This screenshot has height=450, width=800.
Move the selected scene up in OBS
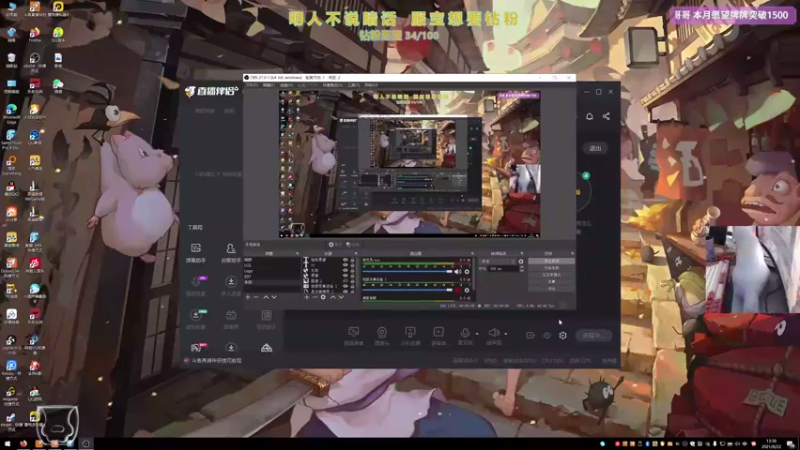point(266,297)
